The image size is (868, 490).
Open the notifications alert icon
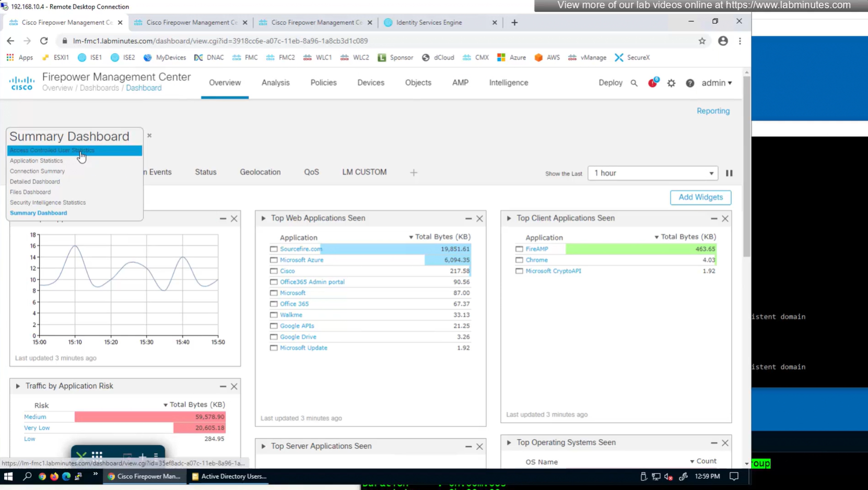[x=652, y=83]
